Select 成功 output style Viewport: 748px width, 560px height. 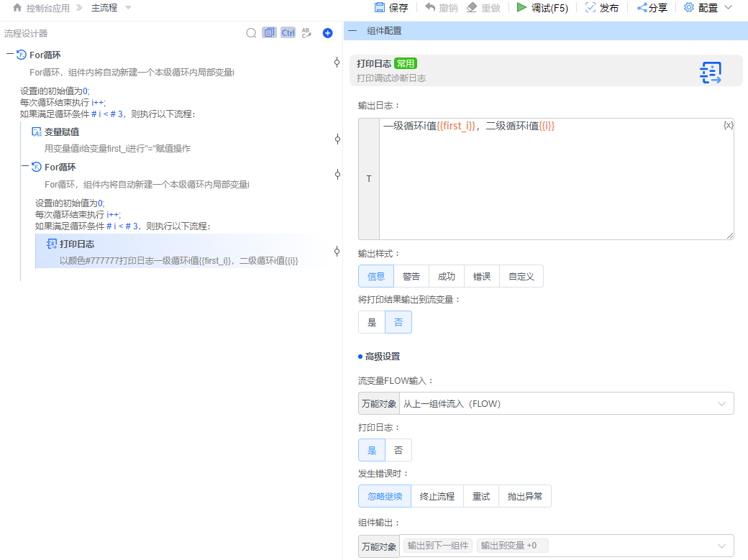(x=447, y=276)
